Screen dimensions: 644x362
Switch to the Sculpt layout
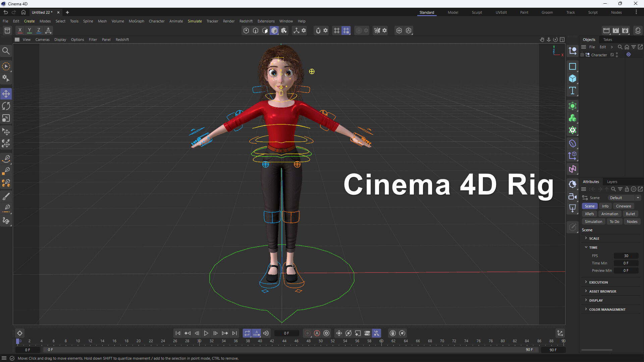click(477, 12)
